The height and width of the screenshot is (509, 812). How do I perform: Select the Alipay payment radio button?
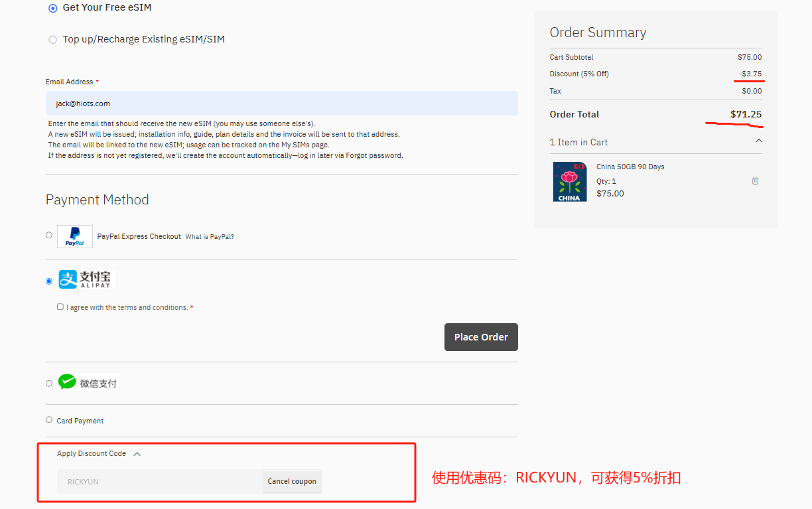click(x=49, y=281)
